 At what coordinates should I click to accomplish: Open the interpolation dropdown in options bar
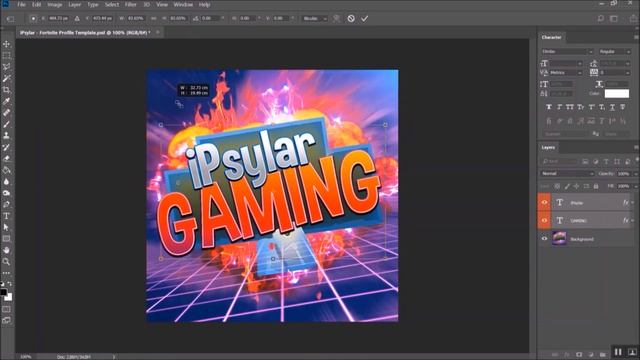pyautogui.click(x=315, y=18)
